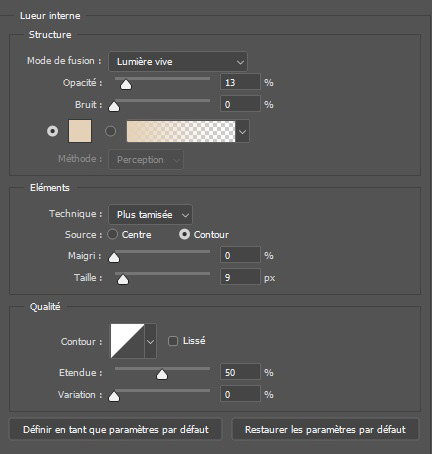Click the Taille slider handle

[x=123, y=279]
